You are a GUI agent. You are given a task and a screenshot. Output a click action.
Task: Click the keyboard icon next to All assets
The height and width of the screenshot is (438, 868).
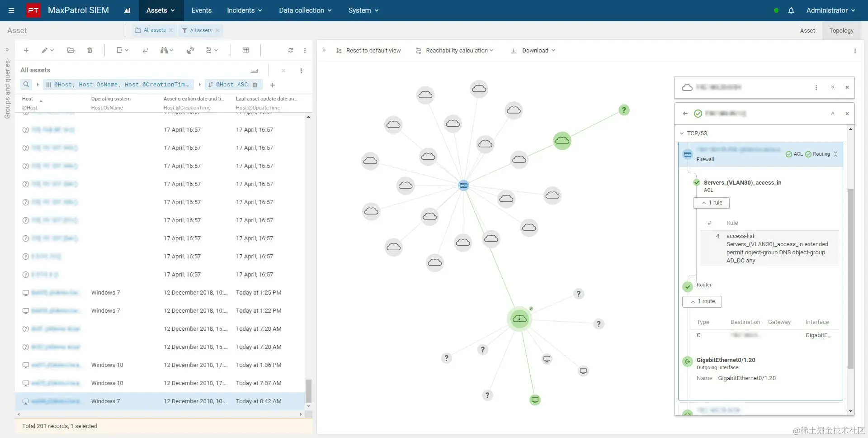(255, 71)
